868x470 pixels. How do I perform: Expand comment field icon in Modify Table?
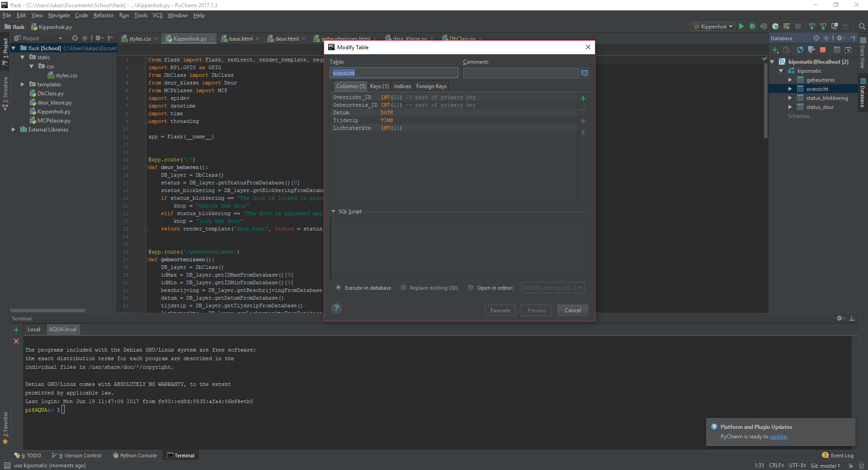pos(585,73)
